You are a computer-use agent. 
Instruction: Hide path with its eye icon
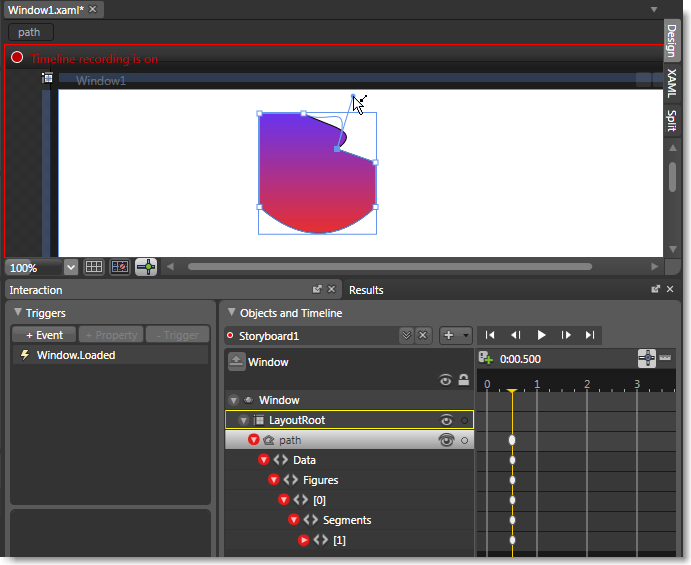click(x=446, y=440)
